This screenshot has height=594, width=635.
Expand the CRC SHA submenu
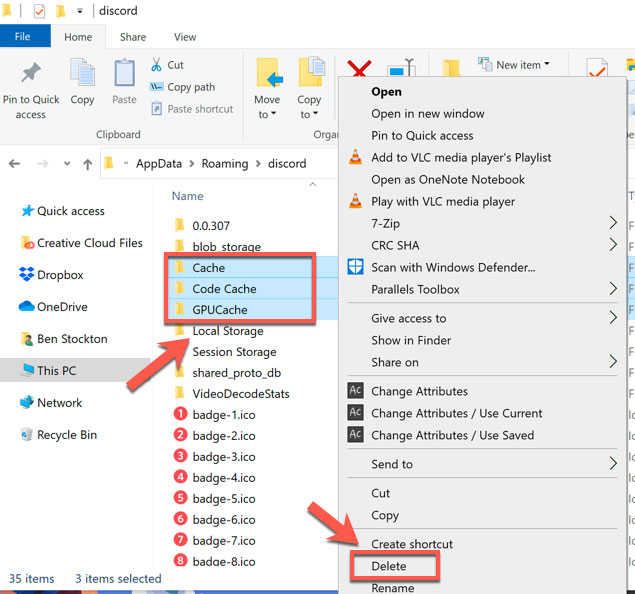pyautogui.click(x=613, y=245)
